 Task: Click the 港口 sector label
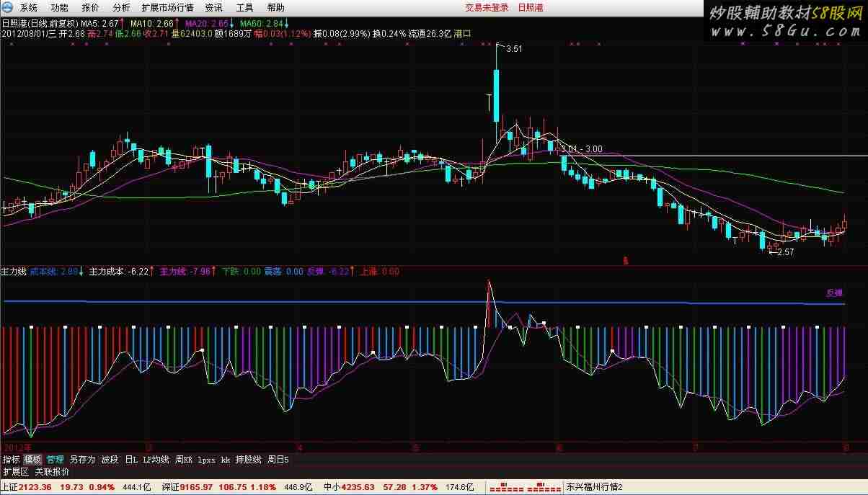tap(462, 33)
